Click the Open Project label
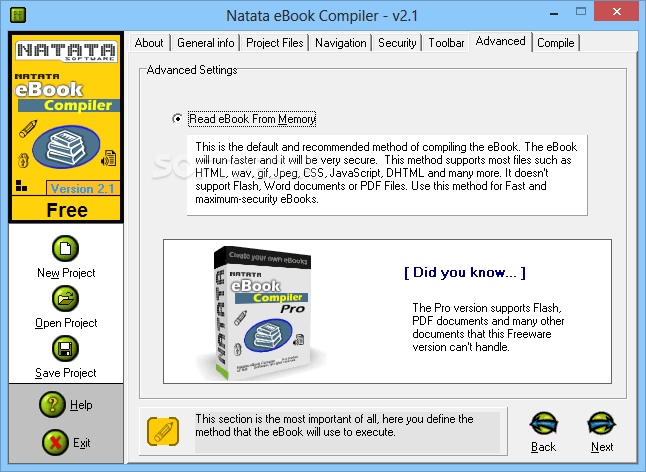Viewport: 646px width, 472px height. click(x=66, y=323)
